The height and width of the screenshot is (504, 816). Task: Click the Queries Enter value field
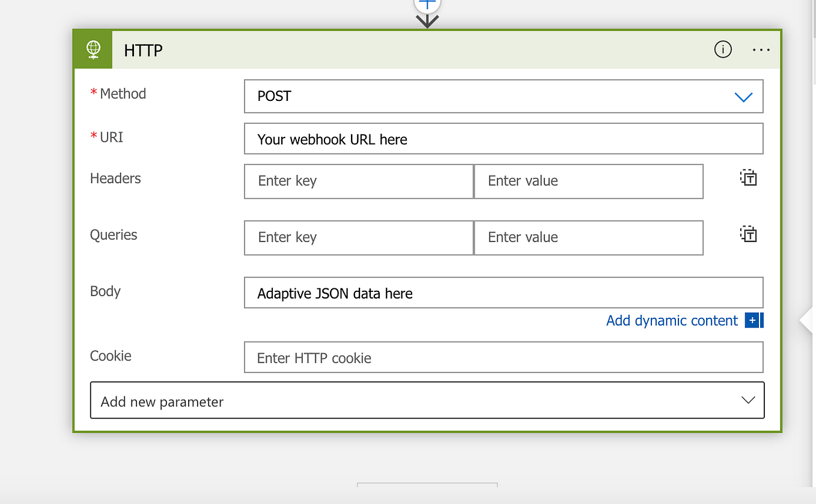coord(588,237)
